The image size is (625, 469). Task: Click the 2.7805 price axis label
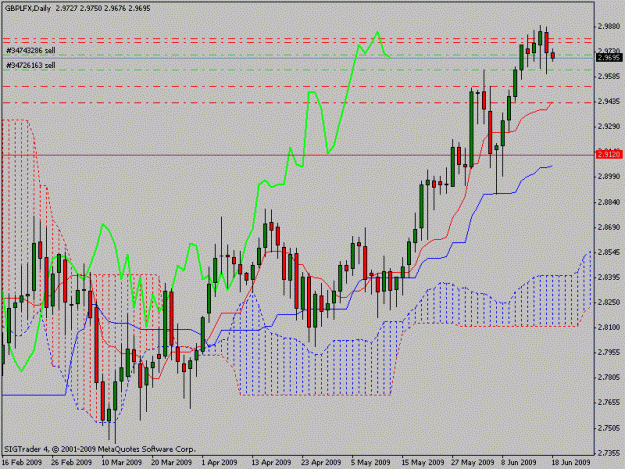[x=609, y=377]
